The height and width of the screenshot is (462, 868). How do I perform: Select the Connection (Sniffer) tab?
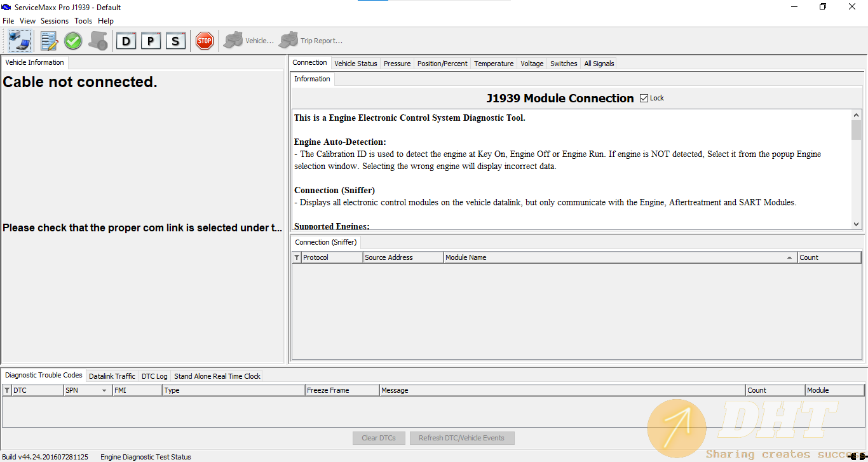click(326, 242)
